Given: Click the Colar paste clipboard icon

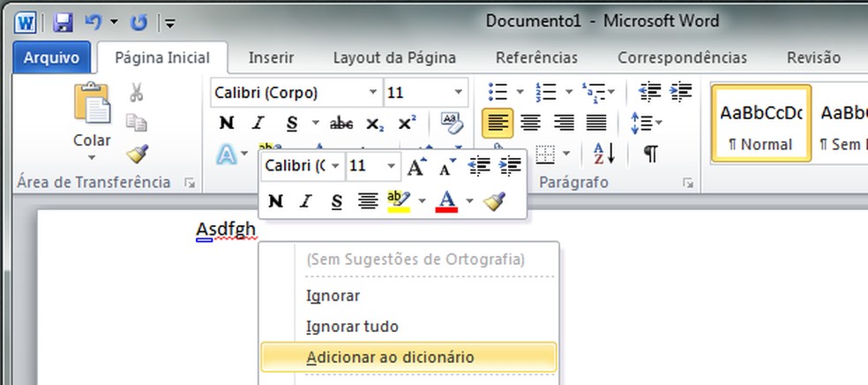Looking at the screenshot, I should [92, 103].
